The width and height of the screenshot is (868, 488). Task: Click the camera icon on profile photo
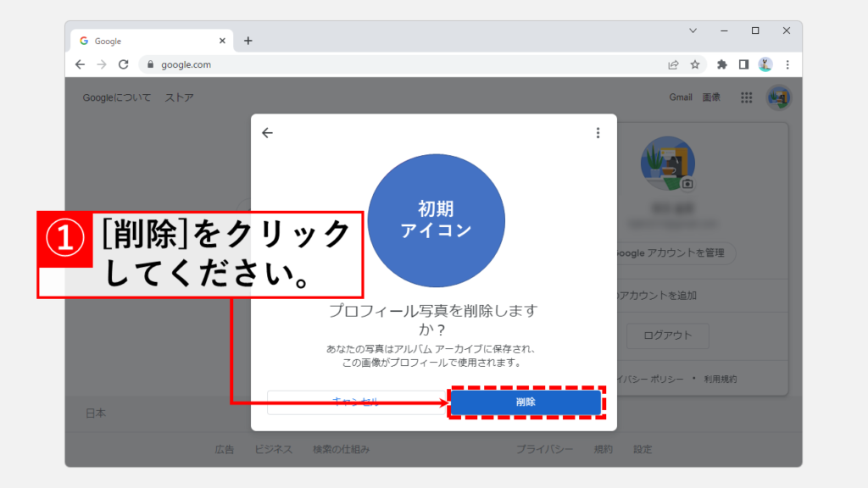687,183
